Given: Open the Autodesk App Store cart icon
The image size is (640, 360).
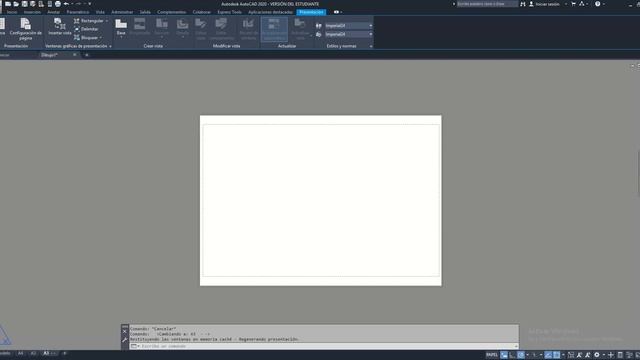Looking at the screenshot, I should [573, 4].
